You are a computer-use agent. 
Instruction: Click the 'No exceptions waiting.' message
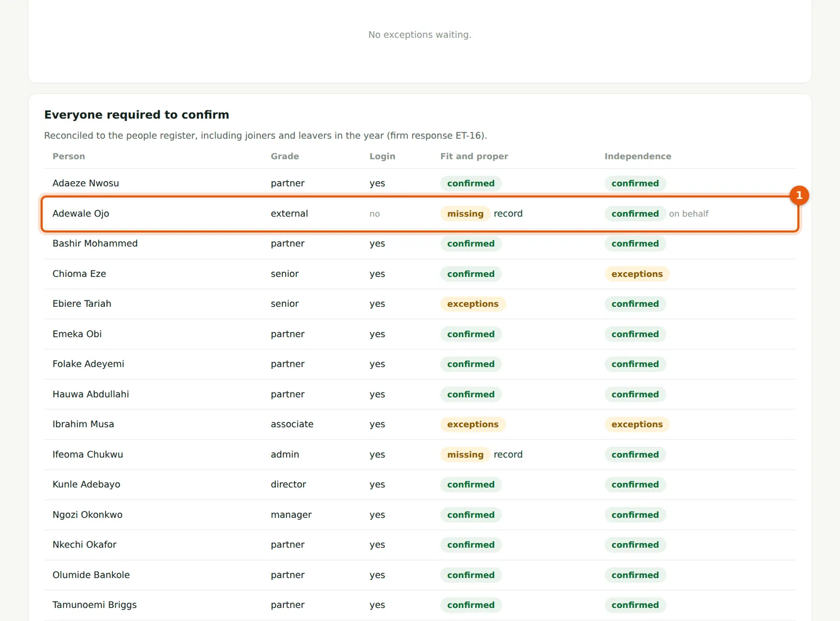coord(420,35)
